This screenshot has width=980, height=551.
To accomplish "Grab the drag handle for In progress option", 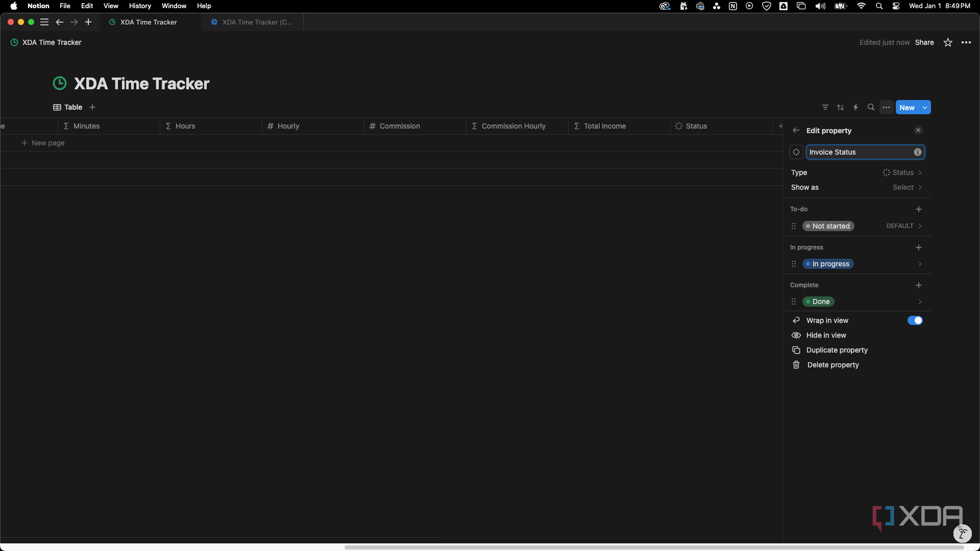I will [794, 264].
